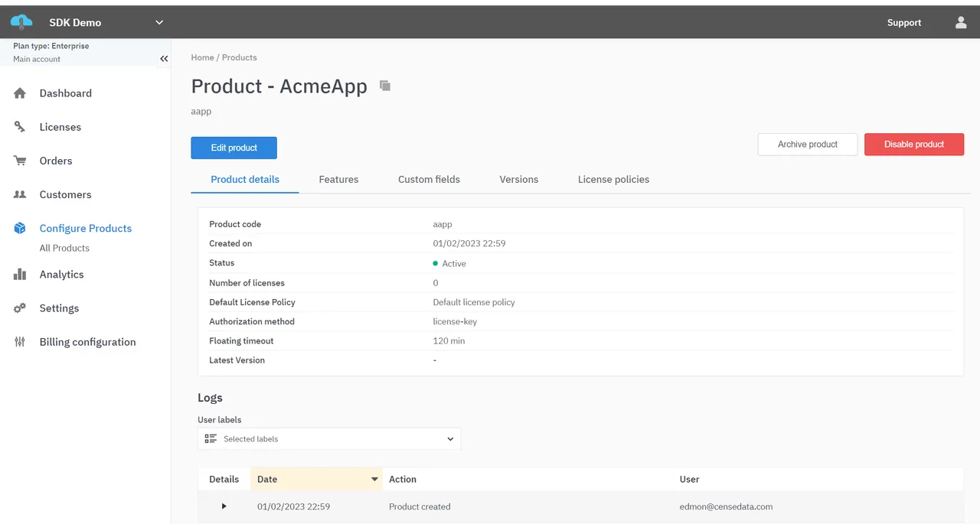Select the Licenses key icon in sidebar
Viewport: 980px width, 524px height.
click(x=21, y=127)
